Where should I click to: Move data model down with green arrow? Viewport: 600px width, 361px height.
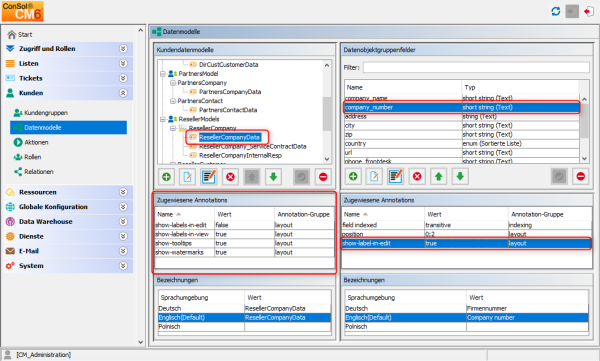point(273,177)
